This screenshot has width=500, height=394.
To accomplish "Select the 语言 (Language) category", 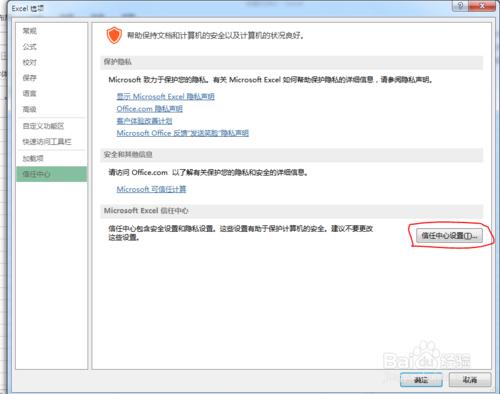I will (29, 93).
